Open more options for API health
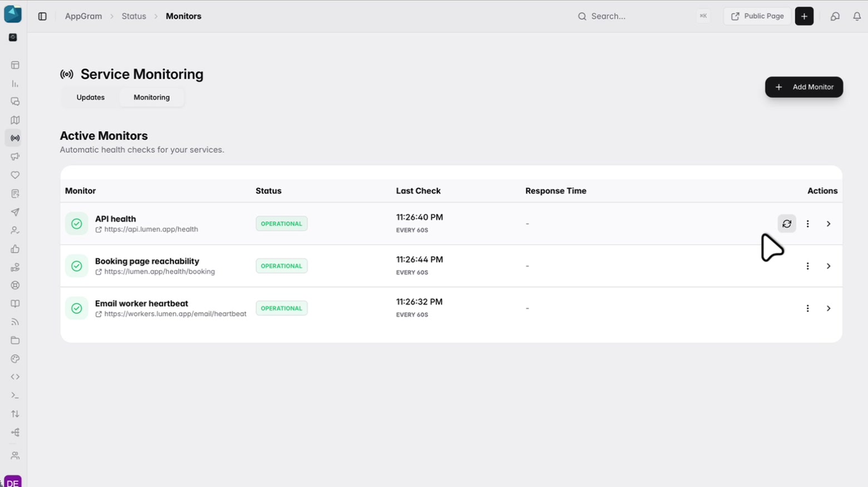868x487 pixels. coord(808,223)
